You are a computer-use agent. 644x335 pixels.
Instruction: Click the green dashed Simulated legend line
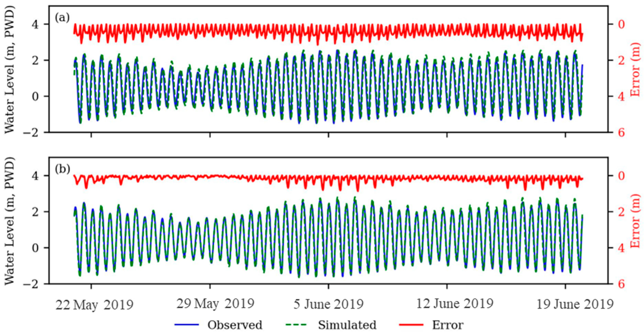click(296, 325)
